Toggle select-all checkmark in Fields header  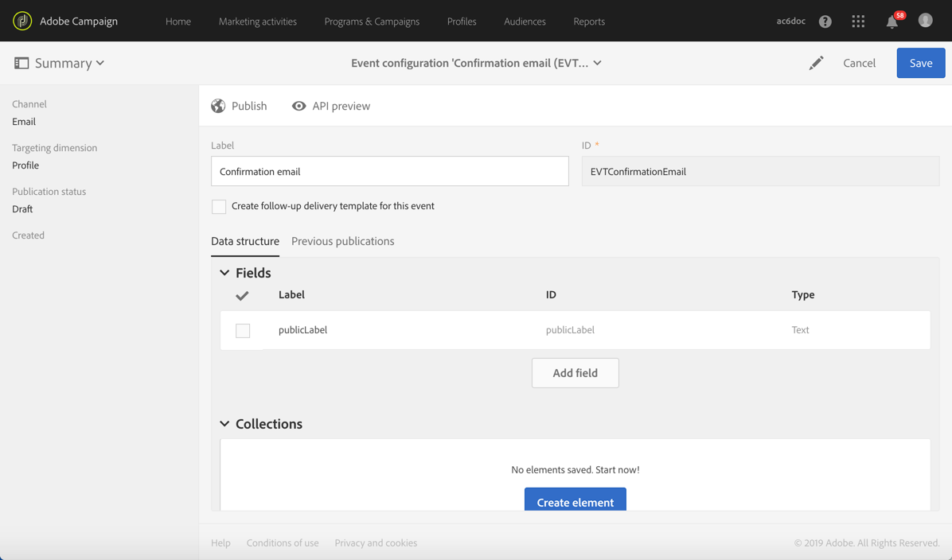coord(243,295)
